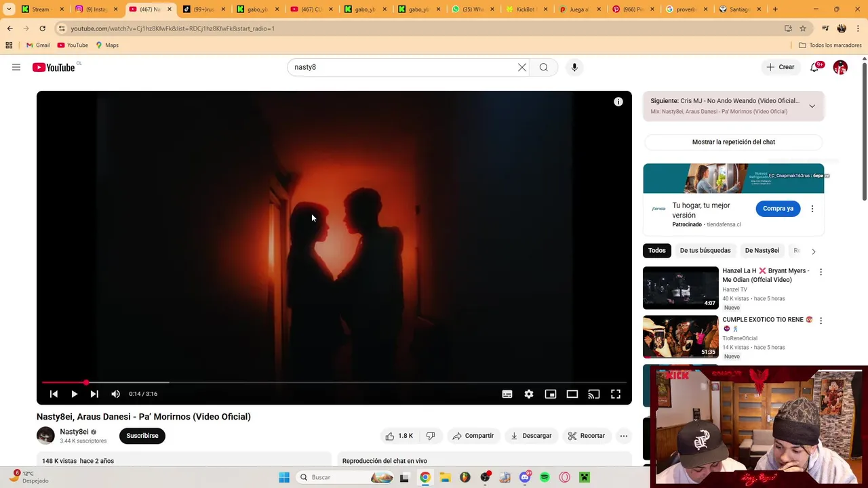868x488 pixels.
Task: Go to previous video in player
Action: [x=54, y=394]
